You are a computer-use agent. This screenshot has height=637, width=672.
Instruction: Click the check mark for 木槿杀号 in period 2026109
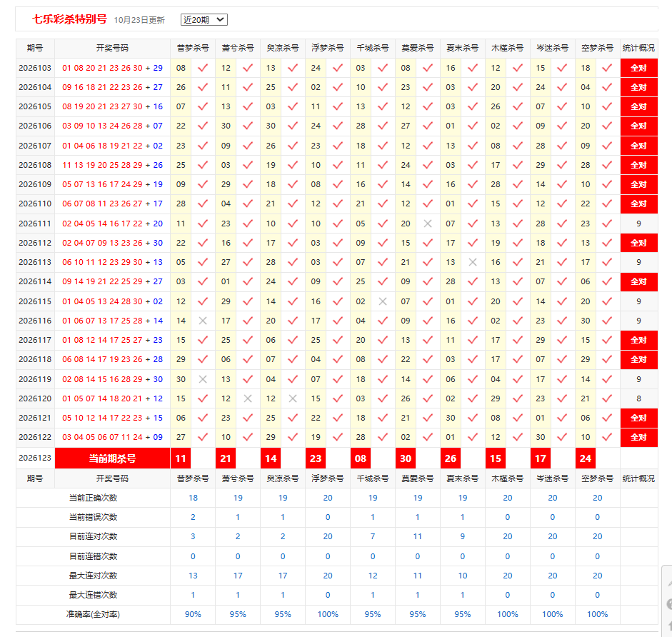click(518, 184)
